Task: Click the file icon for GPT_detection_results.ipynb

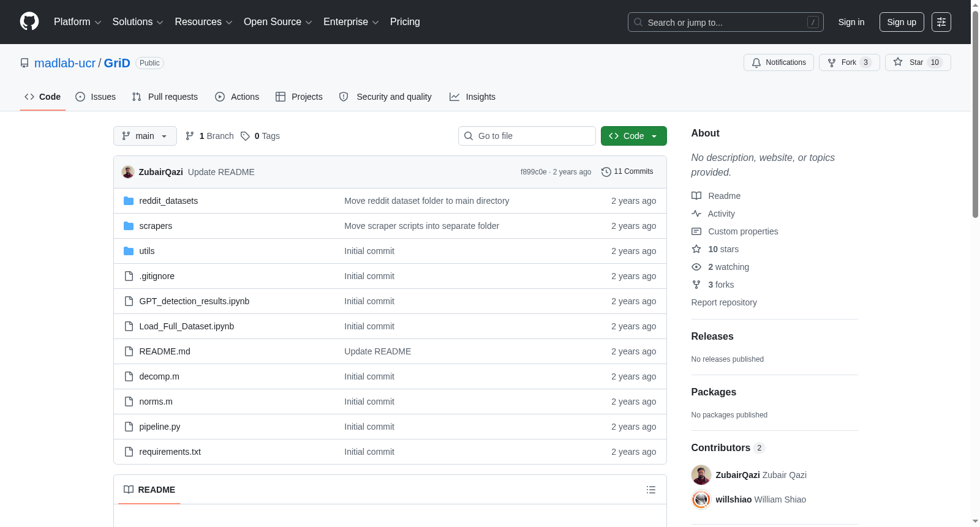Action: tap(129, 301)
